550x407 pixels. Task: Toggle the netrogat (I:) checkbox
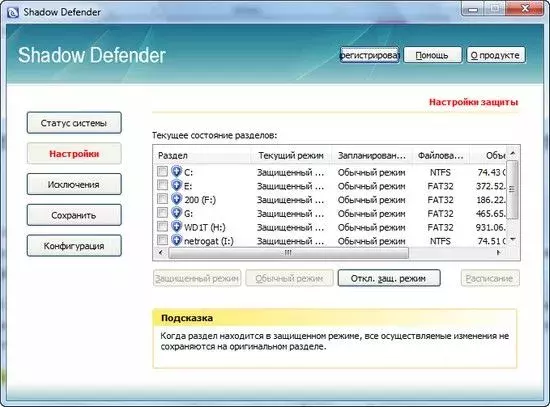(162, 240)
